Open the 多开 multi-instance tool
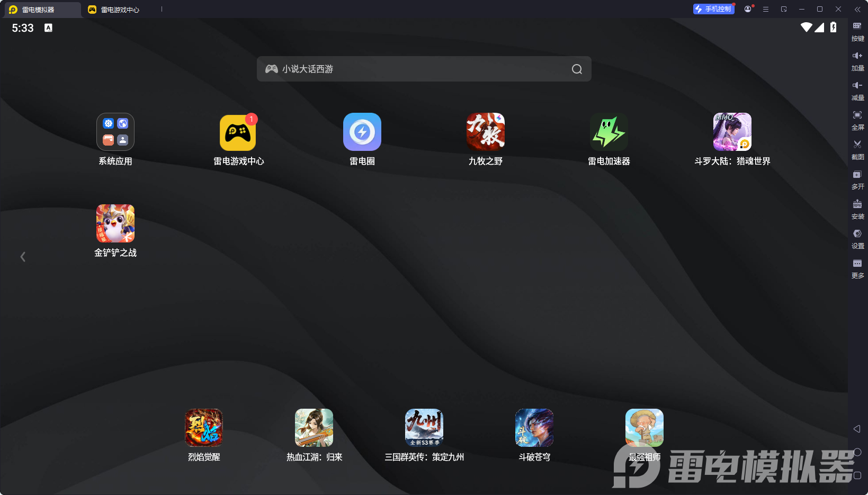 pos(857,179)
